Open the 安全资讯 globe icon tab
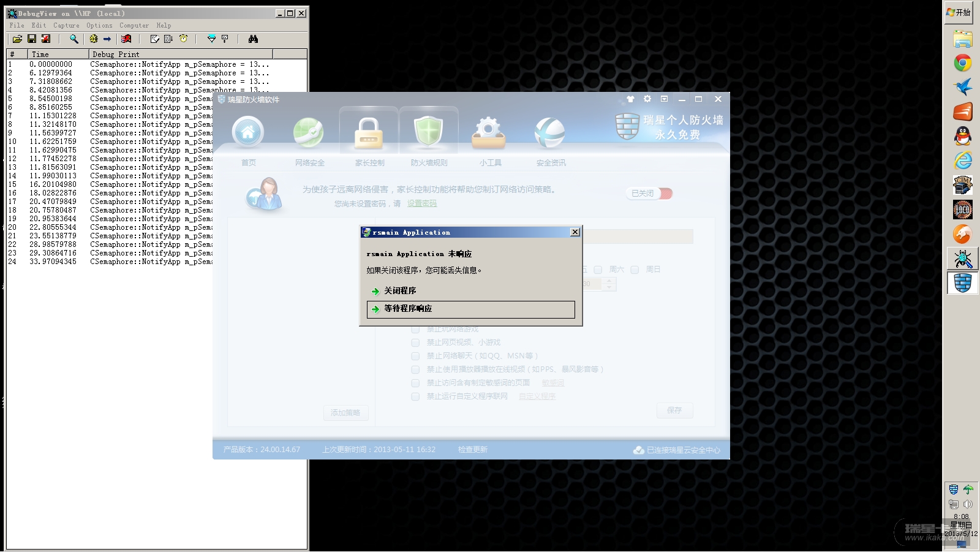 pos(549,132)
